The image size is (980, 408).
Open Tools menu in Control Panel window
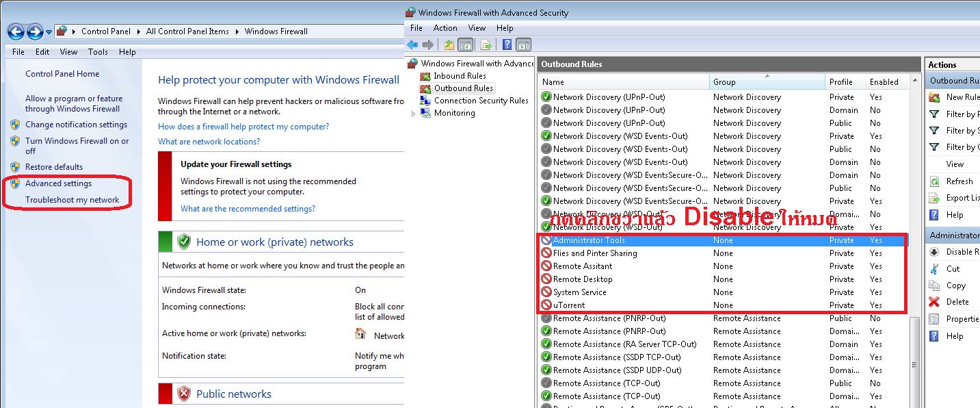pos(98,52)
